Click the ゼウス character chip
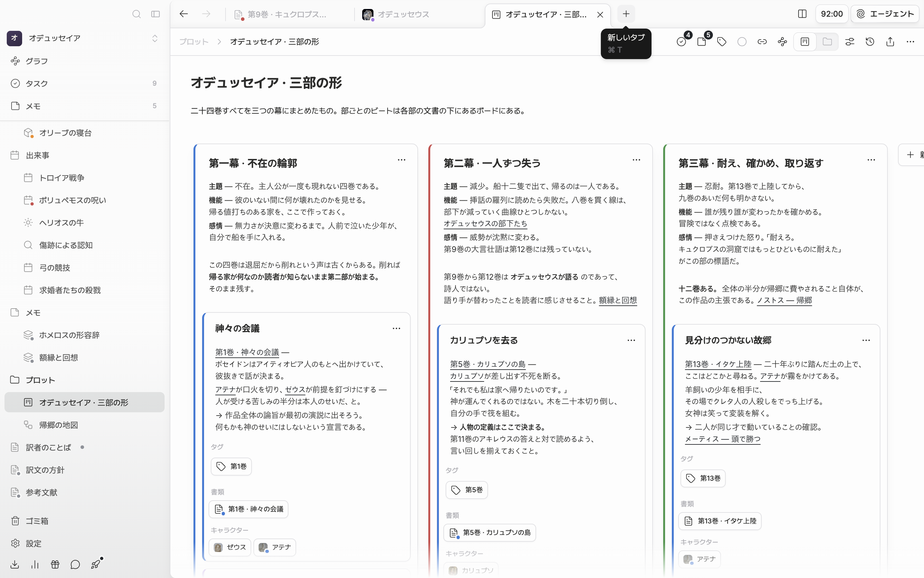This screenshot has width=924, height=578. click(230, 547)
